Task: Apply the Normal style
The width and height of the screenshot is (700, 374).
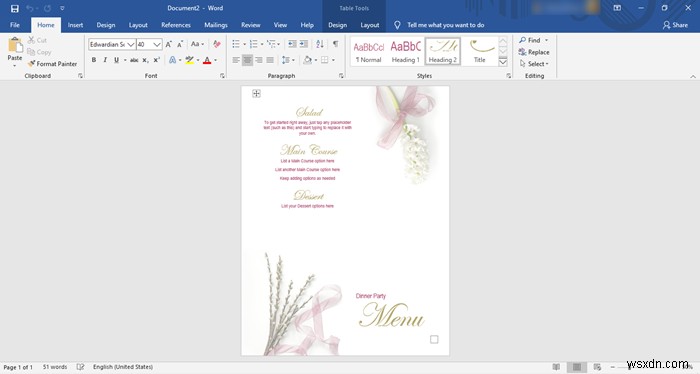Action: (x=369, y=51)
